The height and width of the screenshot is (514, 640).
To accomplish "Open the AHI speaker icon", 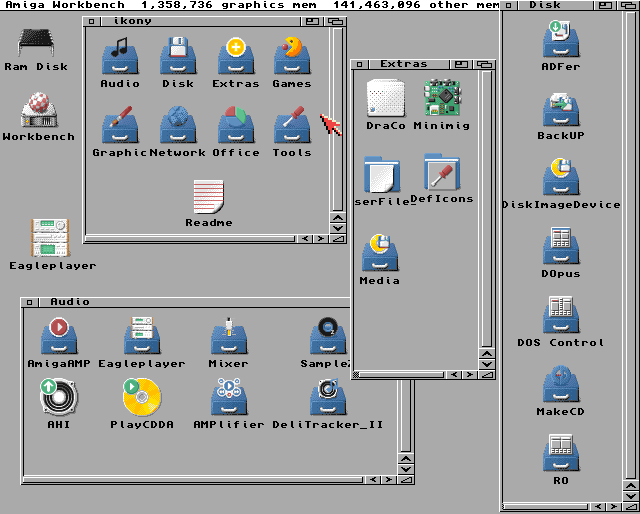I will tap(57, 398).
